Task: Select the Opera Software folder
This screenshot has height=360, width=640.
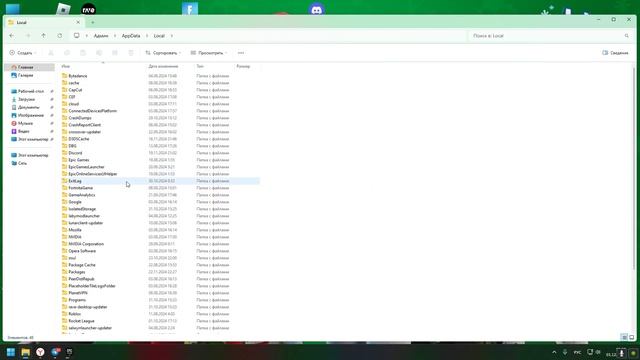Action: click(82, 251)
